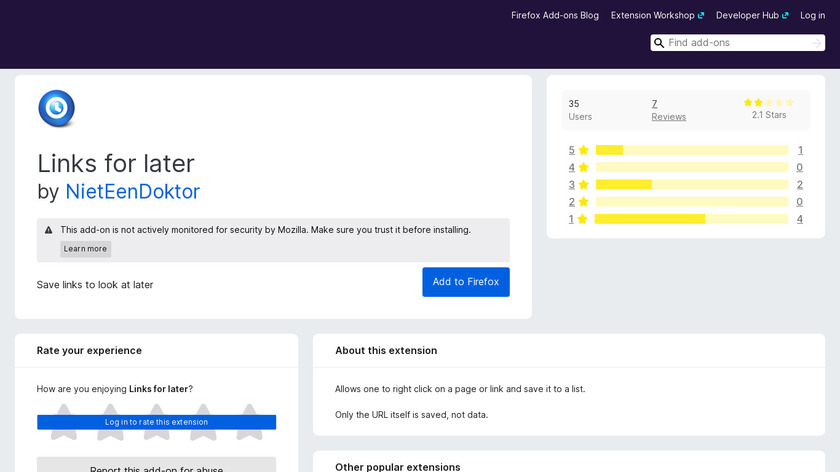
Task: Open the Developer Hub link
Action: click(752, 15)
